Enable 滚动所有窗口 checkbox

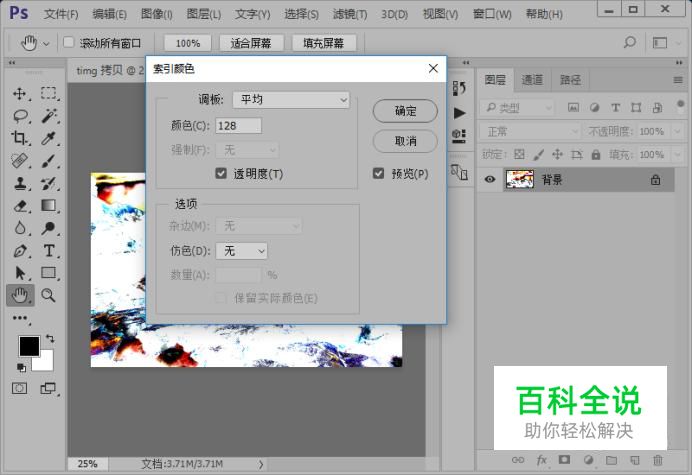tap(68, 42)
